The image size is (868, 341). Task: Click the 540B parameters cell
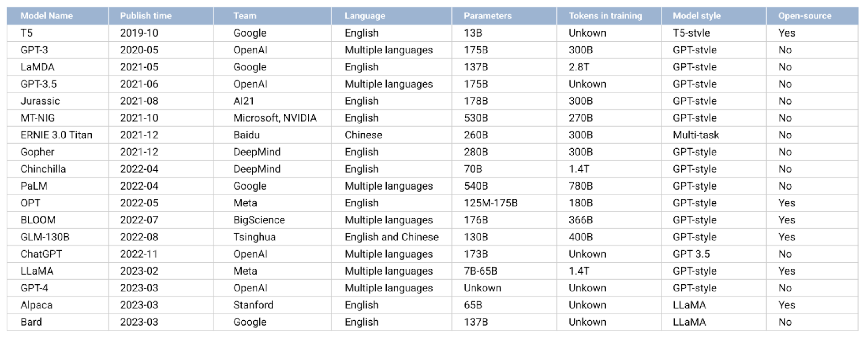[504, 186]
